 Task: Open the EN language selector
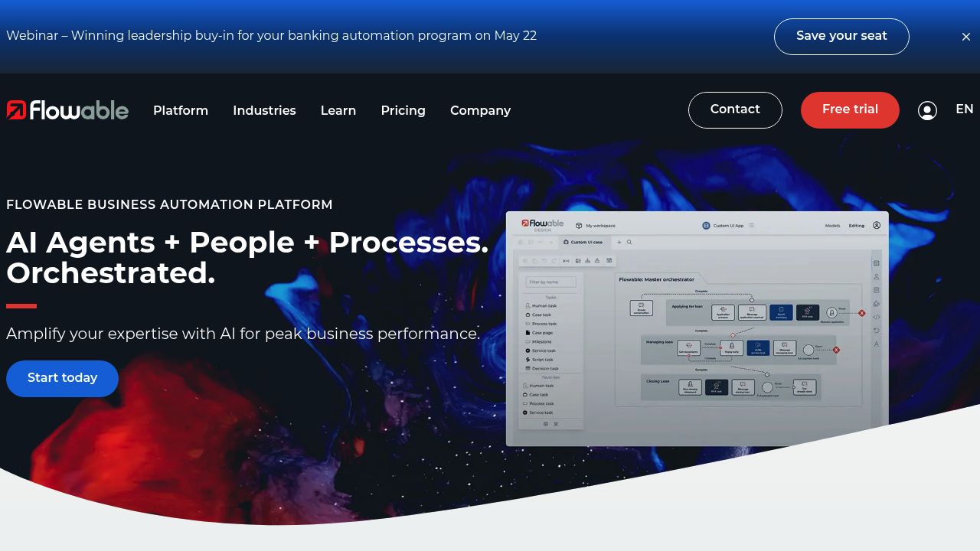click(965, 109)
